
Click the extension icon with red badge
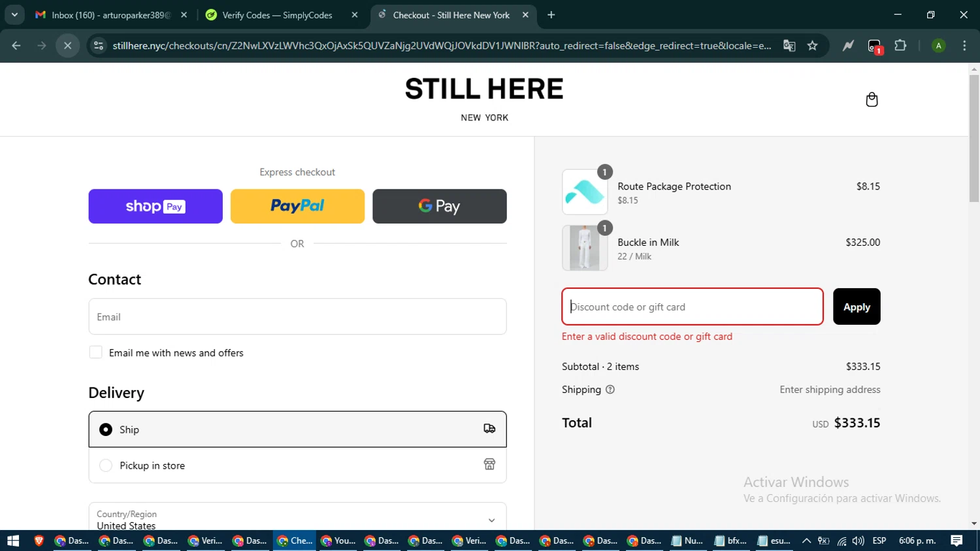(875, 46)
